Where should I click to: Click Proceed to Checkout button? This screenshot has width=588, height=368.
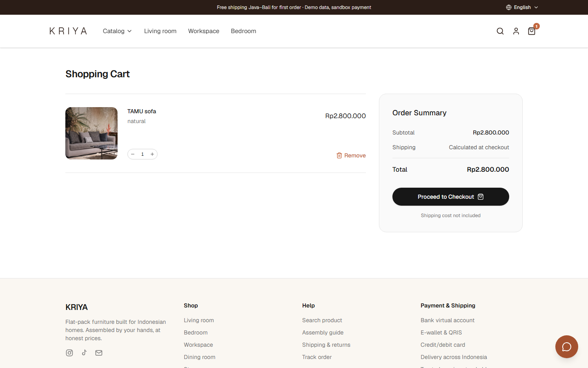click(x=451, y=197)
